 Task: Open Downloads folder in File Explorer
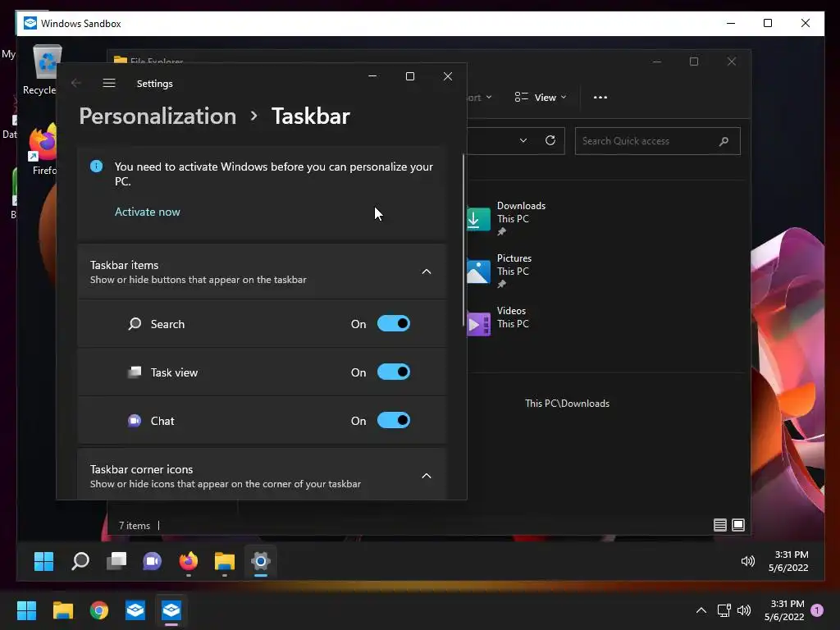click(506, 218)
